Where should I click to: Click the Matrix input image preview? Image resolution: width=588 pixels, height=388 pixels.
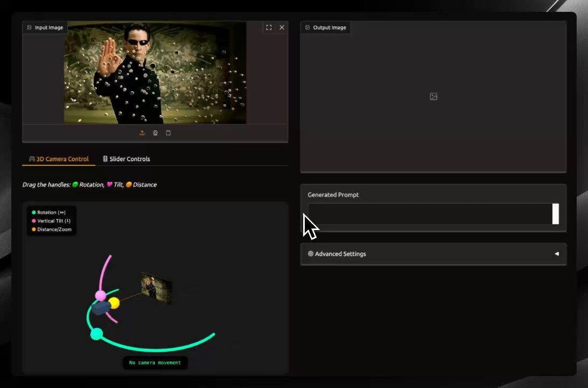coord(155,72)
